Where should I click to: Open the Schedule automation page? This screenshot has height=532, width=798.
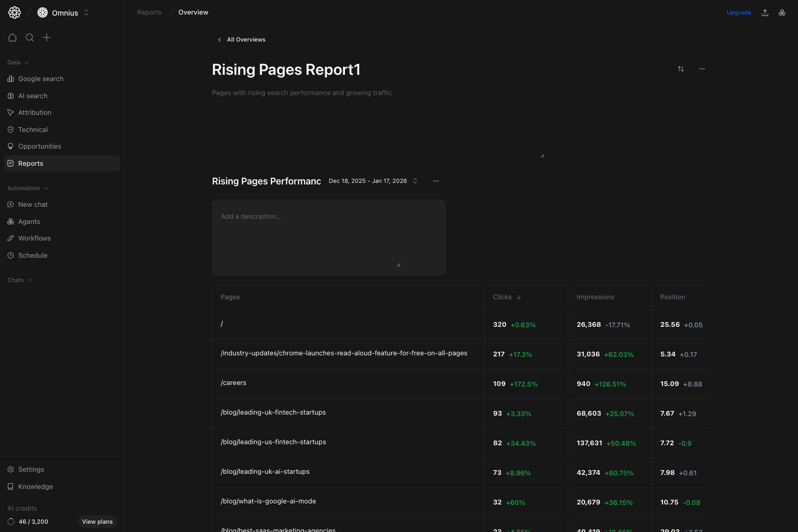[33, 255]
